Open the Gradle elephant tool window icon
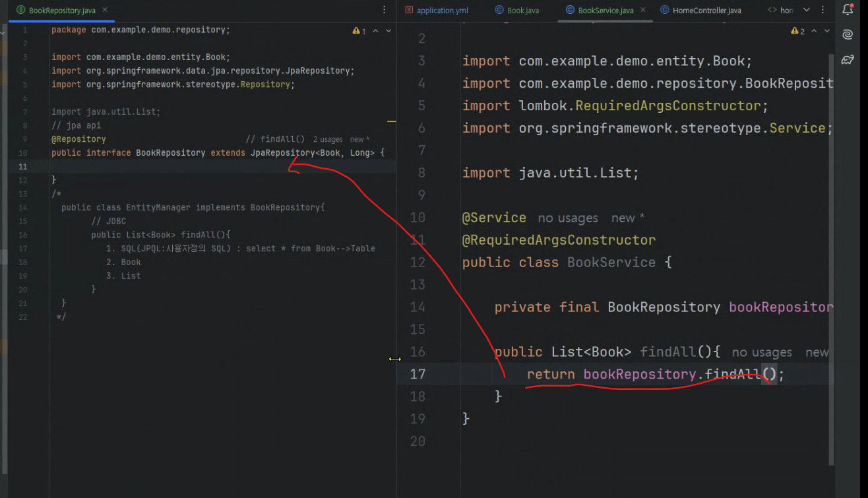Image resolution: width=868 pixels, height=498 pixels. (x=848, y=59)
